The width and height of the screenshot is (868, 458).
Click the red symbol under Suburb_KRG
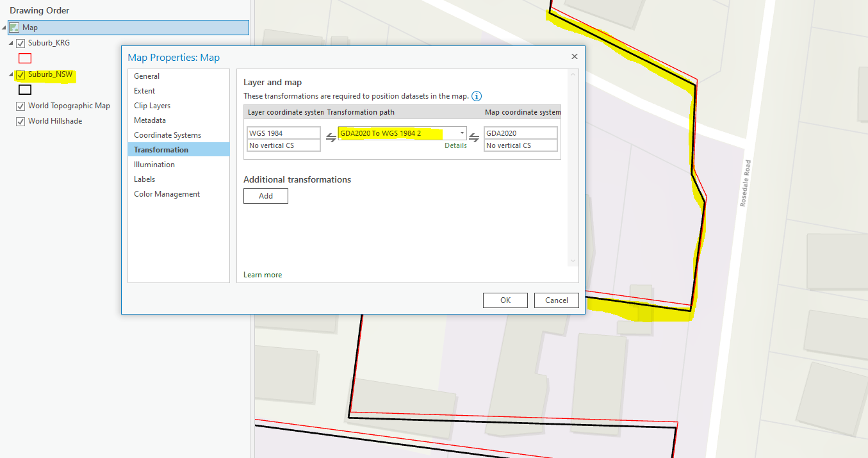(x=24, y=58)
